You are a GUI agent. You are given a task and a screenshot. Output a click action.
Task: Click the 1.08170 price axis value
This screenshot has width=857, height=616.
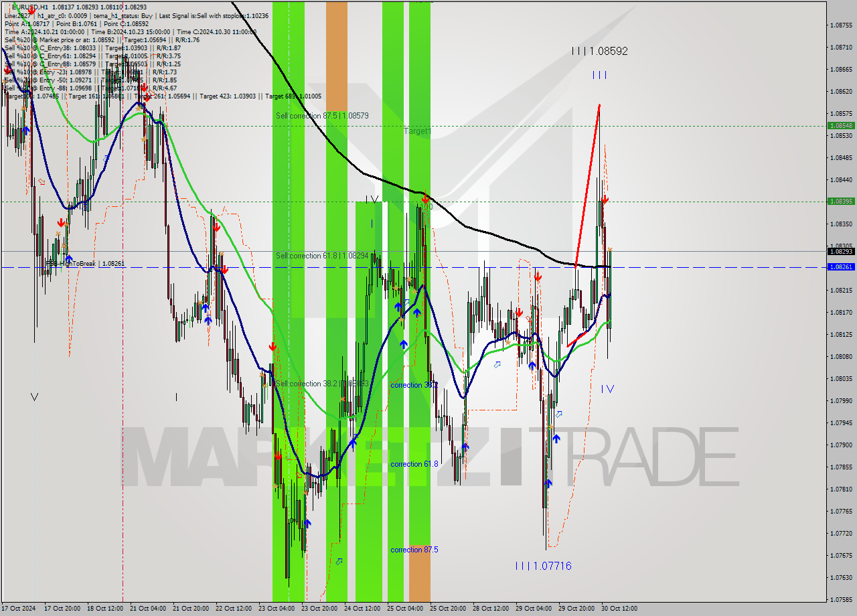tap(841, 313)
